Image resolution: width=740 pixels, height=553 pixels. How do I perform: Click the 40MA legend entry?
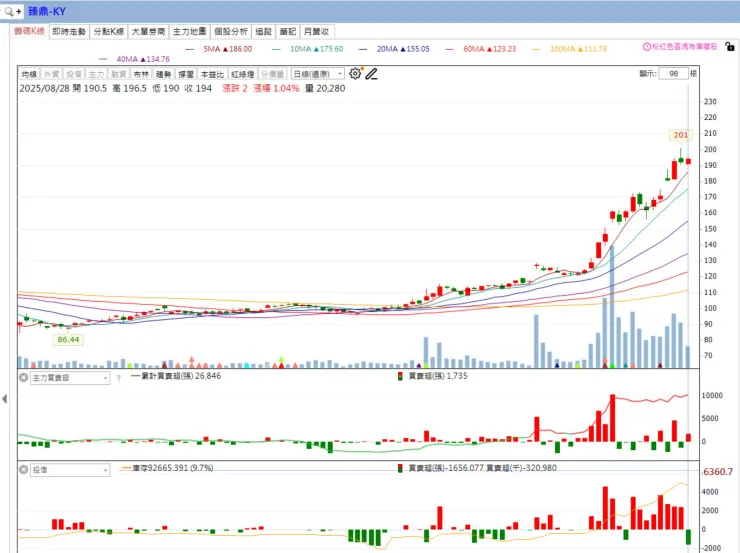point(135,59)
